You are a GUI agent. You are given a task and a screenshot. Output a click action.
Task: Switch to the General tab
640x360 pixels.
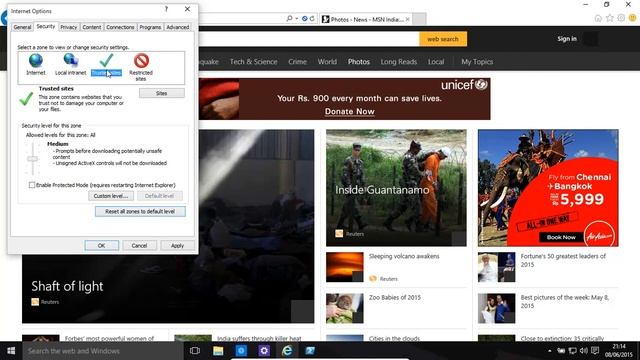(x=22, y=27)
